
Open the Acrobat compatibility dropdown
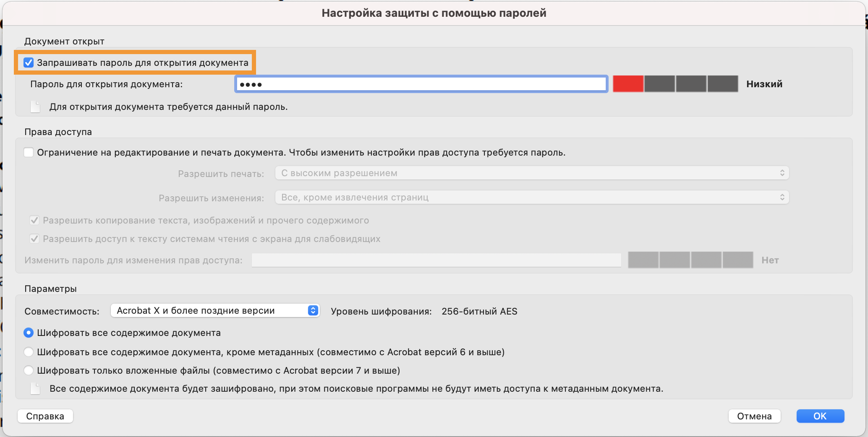[215, 310]
